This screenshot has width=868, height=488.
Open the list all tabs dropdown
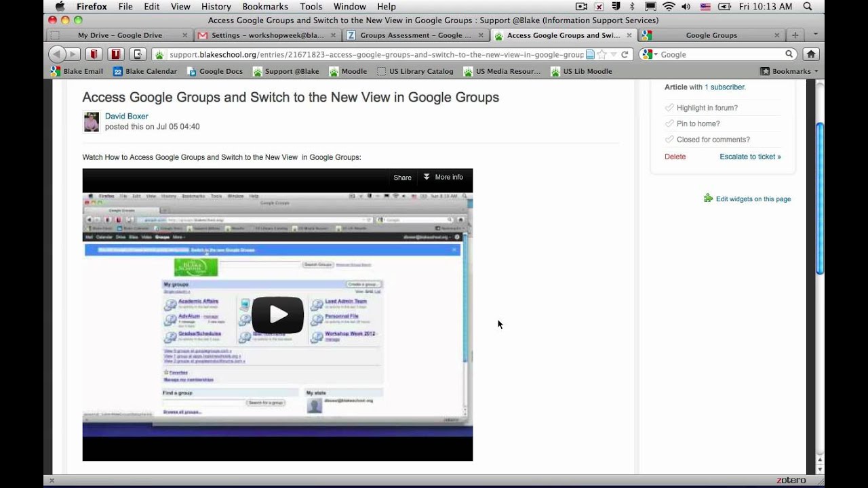click(814, 35)
